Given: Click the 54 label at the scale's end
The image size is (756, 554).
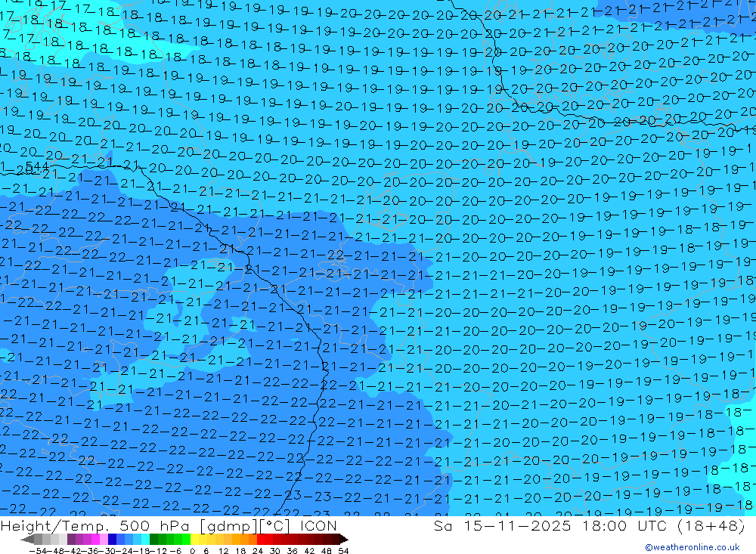Looking at the screenshot, I should point(343,551).
